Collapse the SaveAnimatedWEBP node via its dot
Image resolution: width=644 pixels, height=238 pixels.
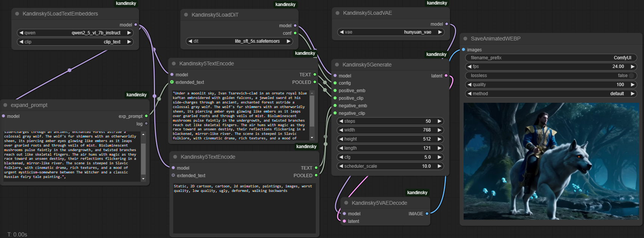pyautogui.click(x=465, y=39)
